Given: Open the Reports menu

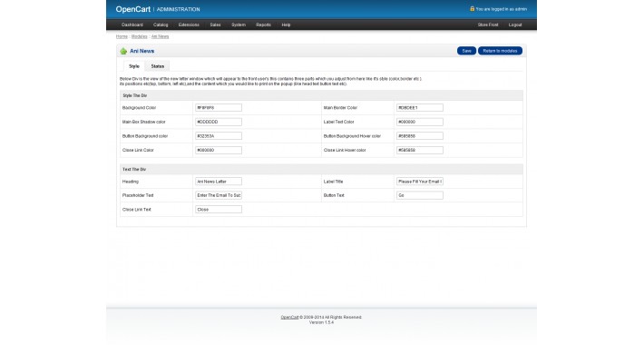Looking at the screenshot, I should pyautogui.click(x=263, y=25).
